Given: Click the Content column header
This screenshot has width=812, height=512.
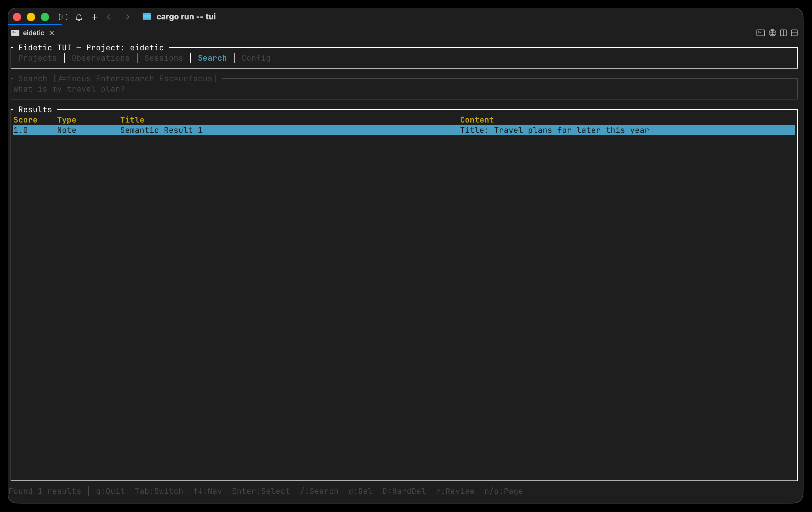Looking at the screenshot, I should tap(477, 120).
